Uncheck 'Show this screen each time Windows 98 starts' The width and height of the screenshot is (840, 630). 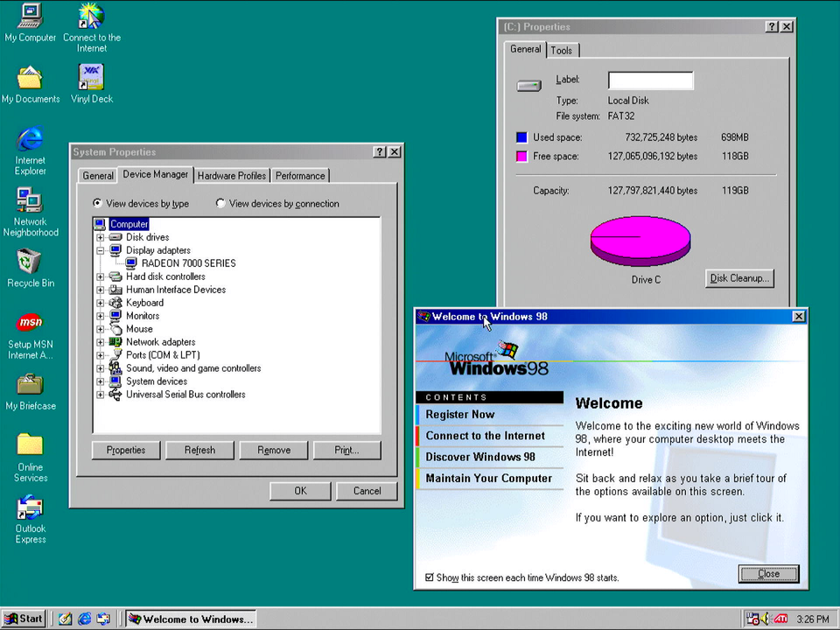430,577
